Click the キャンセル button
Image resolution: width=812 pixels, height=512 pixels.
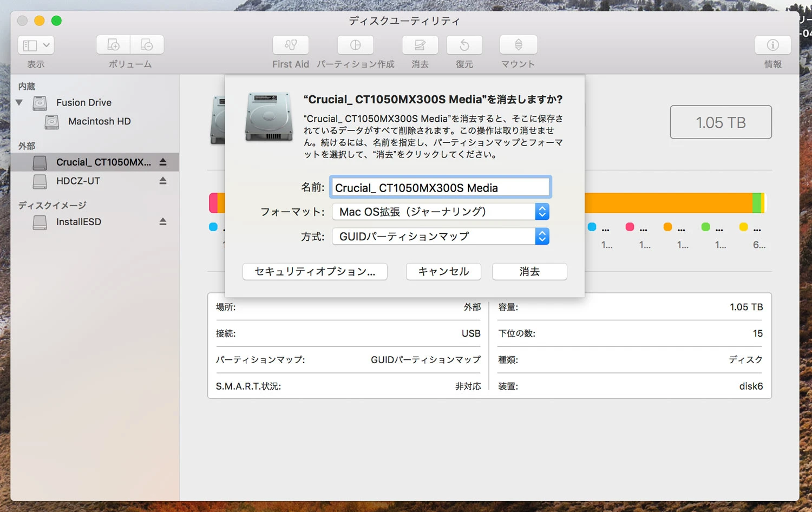coord(443,272)
